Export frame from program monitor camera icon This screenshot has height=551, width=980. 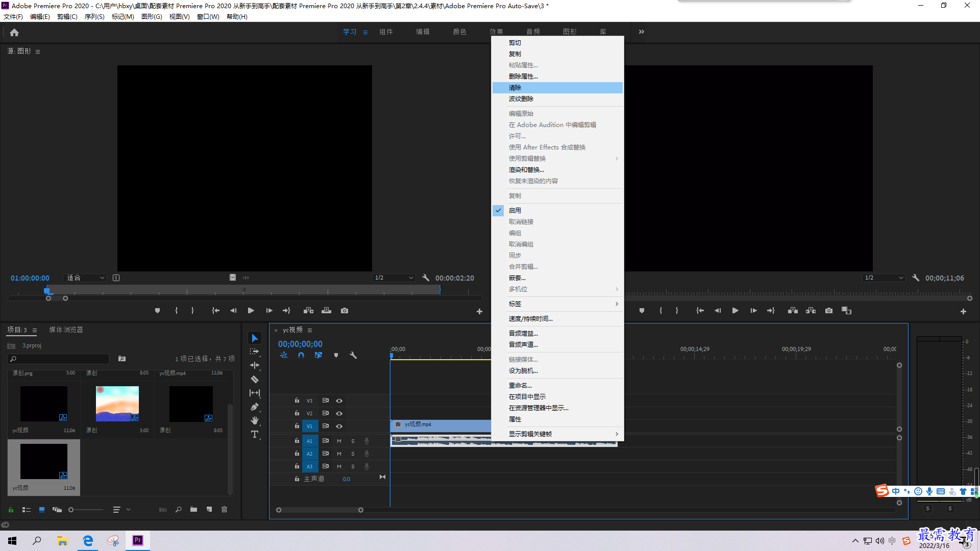coord(829,310)
